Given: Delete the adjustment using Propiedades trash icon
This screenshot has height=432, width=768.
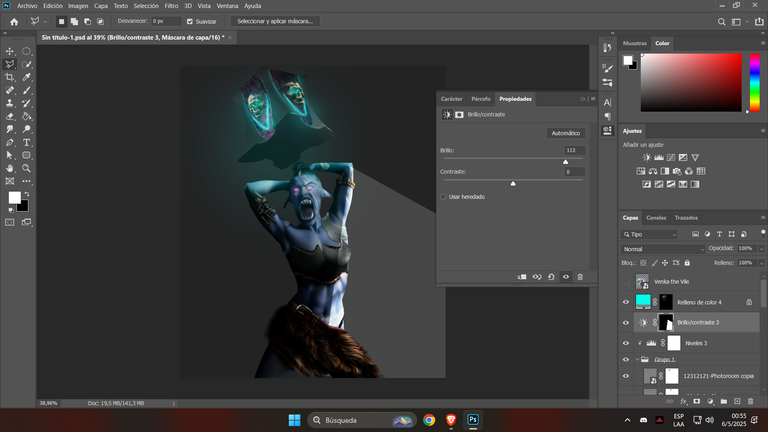Looking at the screenshot, I should point(580,277).
